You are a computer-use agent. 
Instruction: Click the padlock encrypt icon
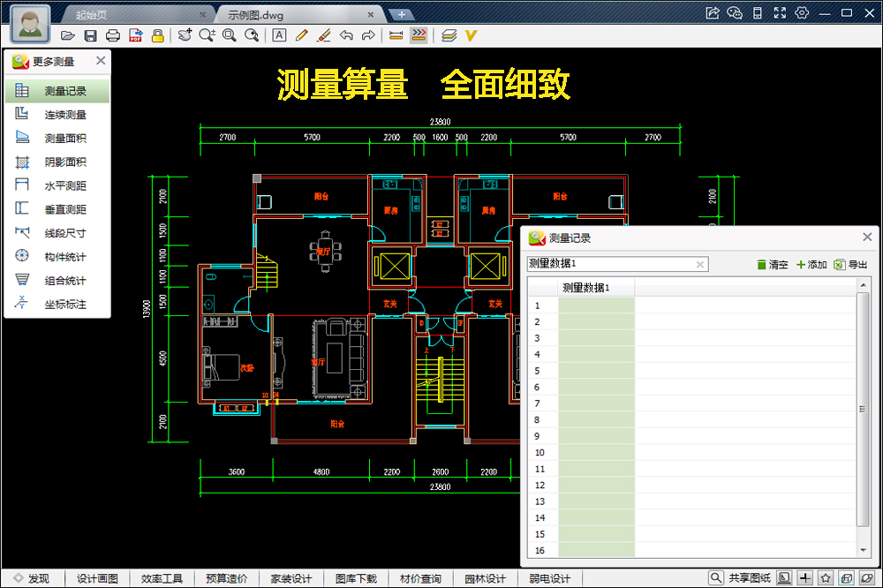coord(158,35)
